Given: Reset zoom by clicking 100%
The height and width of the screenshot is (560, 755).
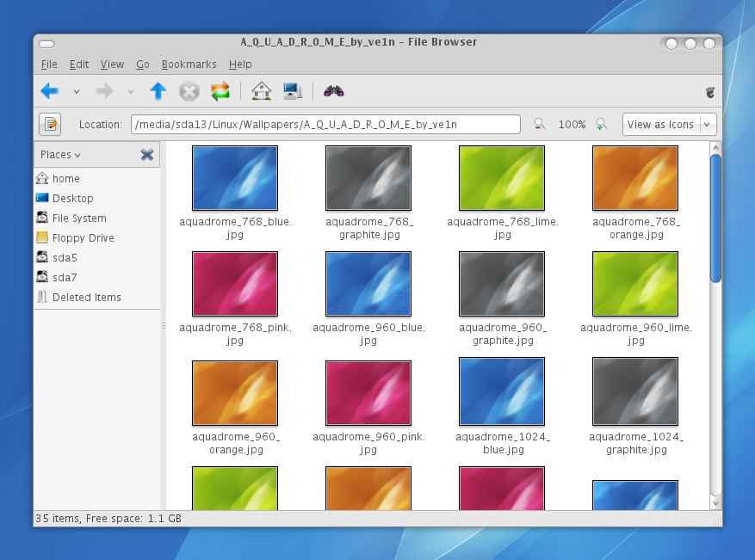Looking at the screenshot, I should [x=572, y=125].
